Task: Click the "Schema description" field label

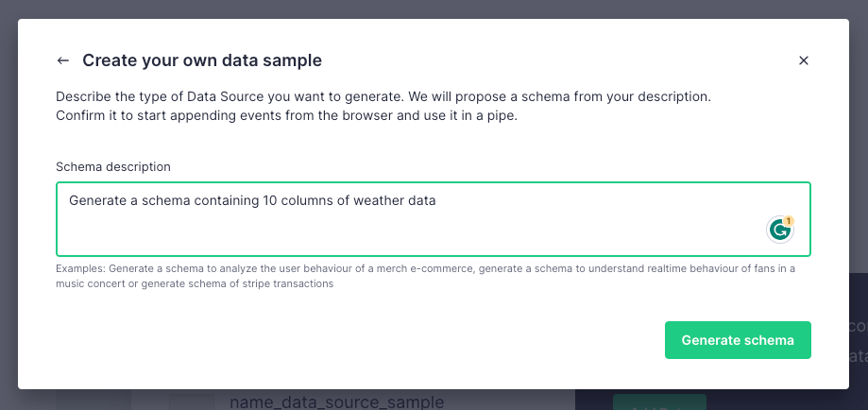Action: tap(113, 166)
